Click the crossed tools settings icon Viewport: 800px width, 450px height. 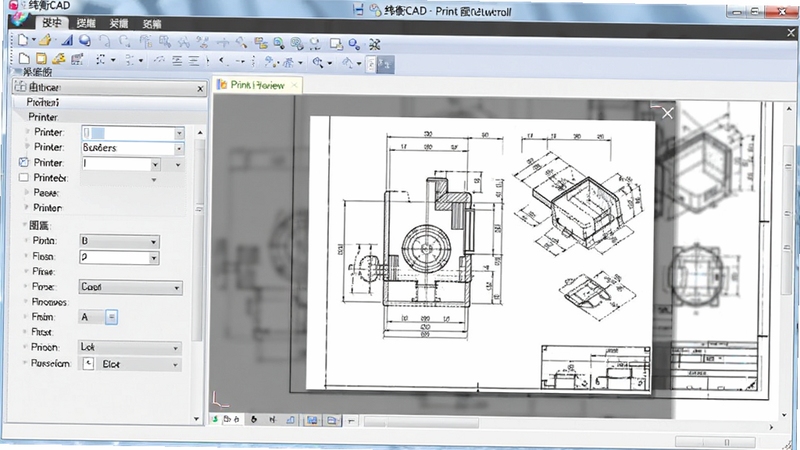click(374, 44)
